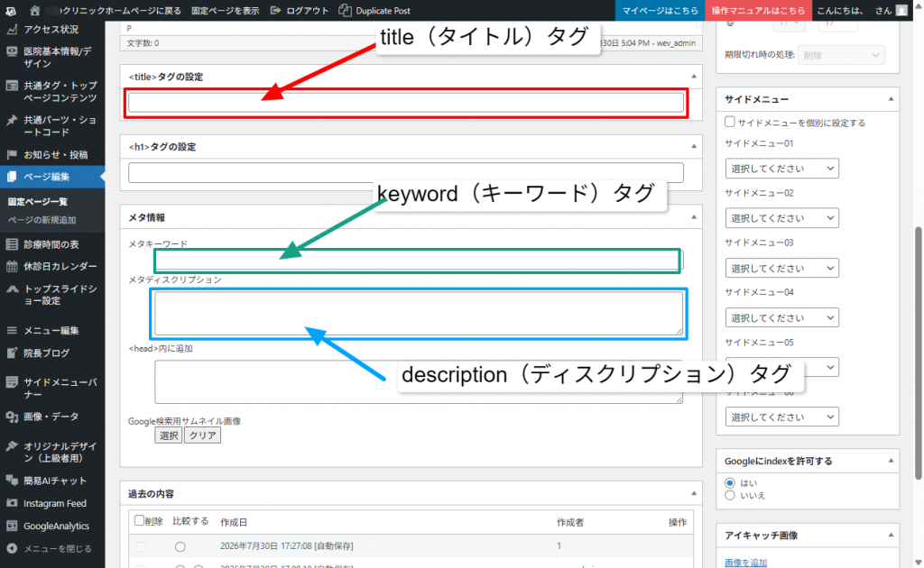Open the GoogleAnalytics sidebar icon

pos(12,526)
